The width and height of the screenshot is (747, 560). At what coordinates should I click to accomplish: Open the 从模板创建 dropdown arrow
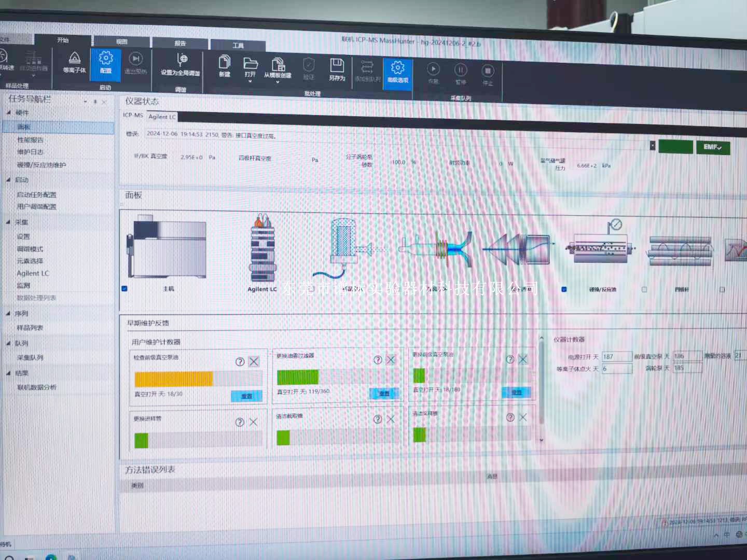[x=278, y=82]
